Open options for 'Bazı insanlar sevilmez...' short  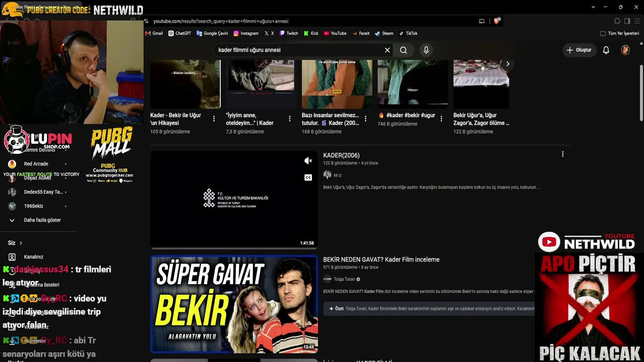pos(365,119)
